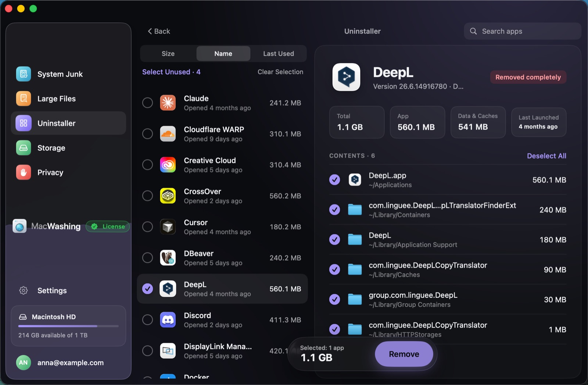Image resolution: width=588 pixels, height=385 pixels.
Task: Click the green License badge
Action: (x=108, y=227)
